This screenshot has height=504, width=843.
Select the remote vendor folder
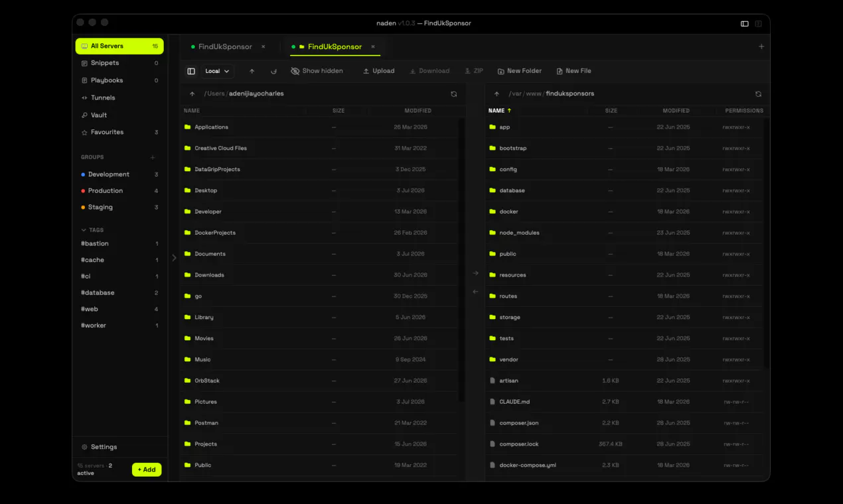624,359
